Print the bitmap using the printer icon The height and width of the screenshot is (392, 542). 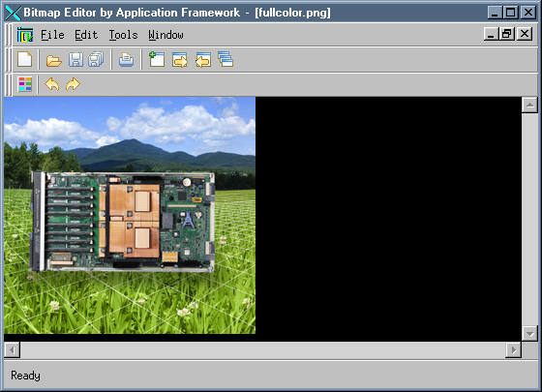(126, 59)
